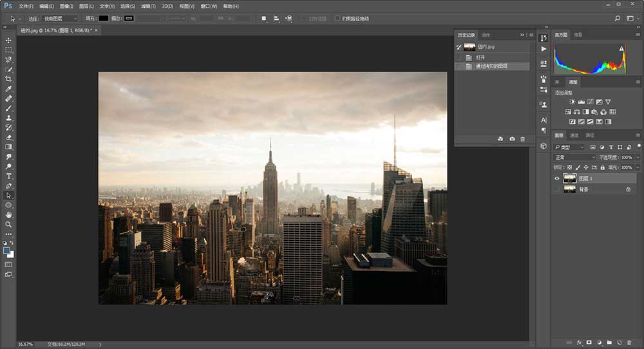Set history brush source at 打开 state
The width and height of the screenshot is (644, 349).
[x=459, y=57]
